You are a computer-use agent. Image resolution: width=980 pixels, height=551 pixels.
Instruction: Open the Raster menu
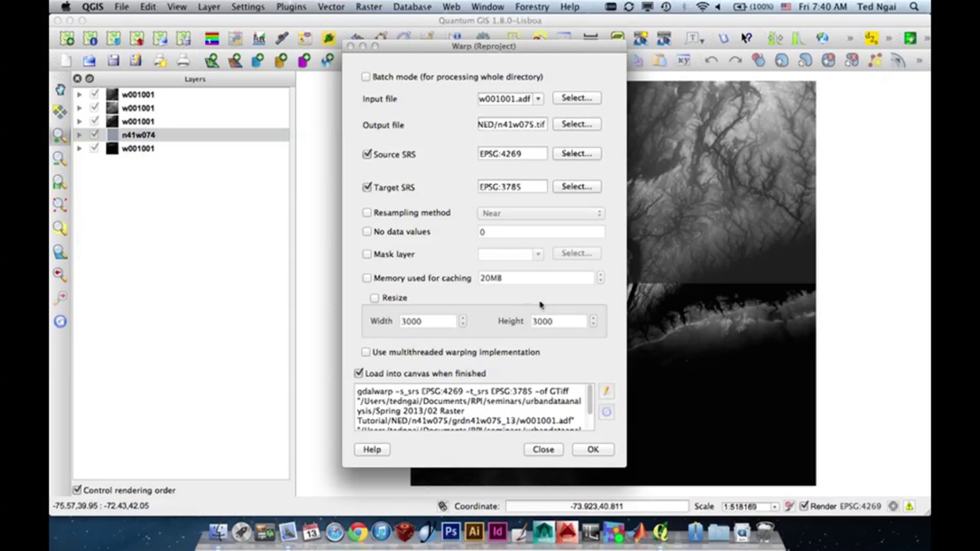point(368,7)
